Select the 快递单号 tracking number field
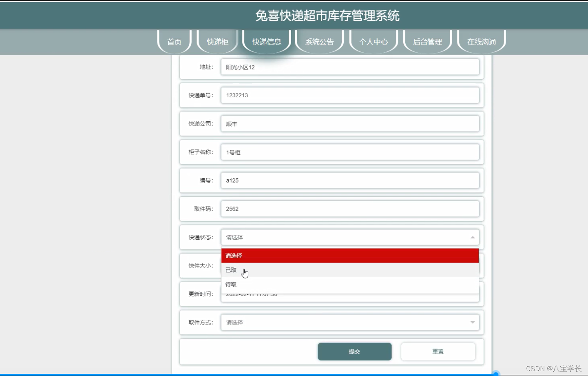The height and width of the screenshot is (376, 588). click(350, 95)
